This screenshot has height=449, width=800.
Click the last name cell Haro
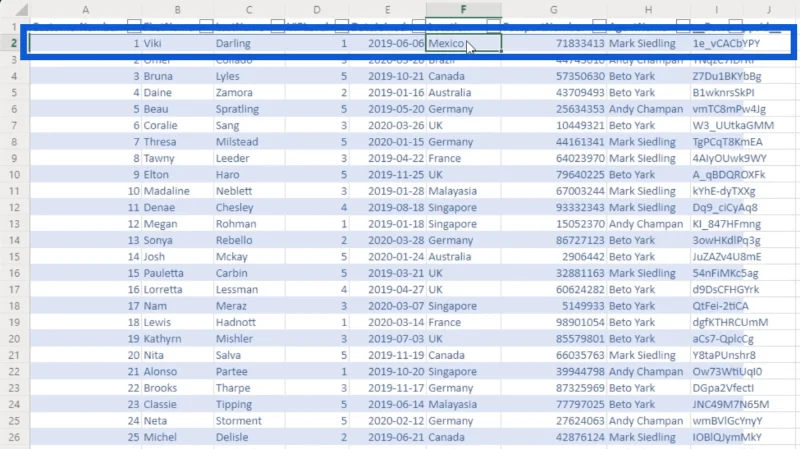tap(249, 174)
